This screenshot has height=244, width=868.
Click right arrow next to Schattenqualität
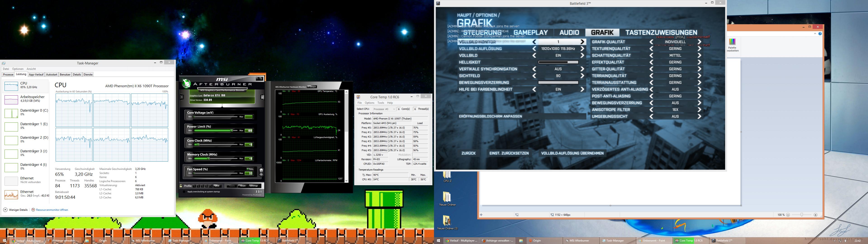pyautogui.click(x=699, y=56)
